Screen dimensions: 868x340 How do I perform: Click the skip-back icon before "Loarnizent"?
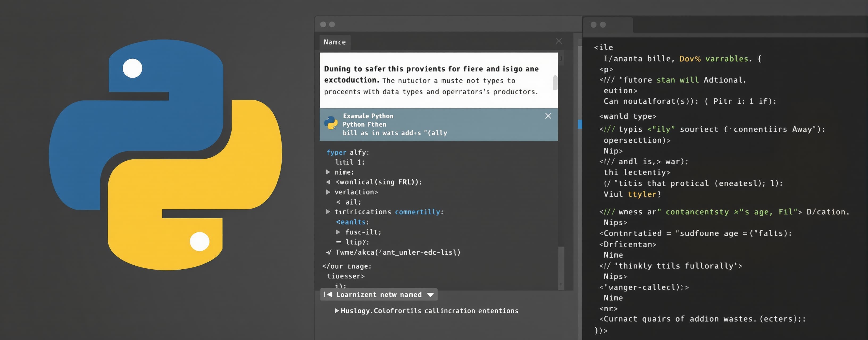click(328, 295)
